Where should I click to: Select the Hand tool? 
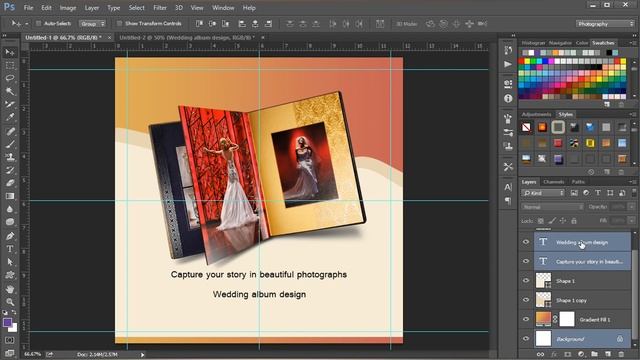pyautogui.click(x=10, y=289)
